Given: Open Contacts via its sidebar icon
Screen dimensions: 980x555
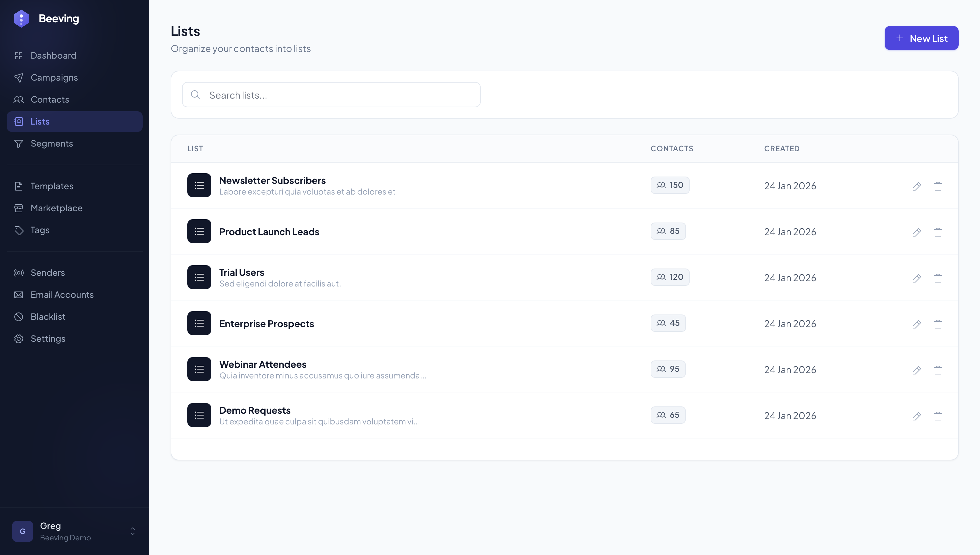Looking at the screenshot, I should (x=19, y=100).
